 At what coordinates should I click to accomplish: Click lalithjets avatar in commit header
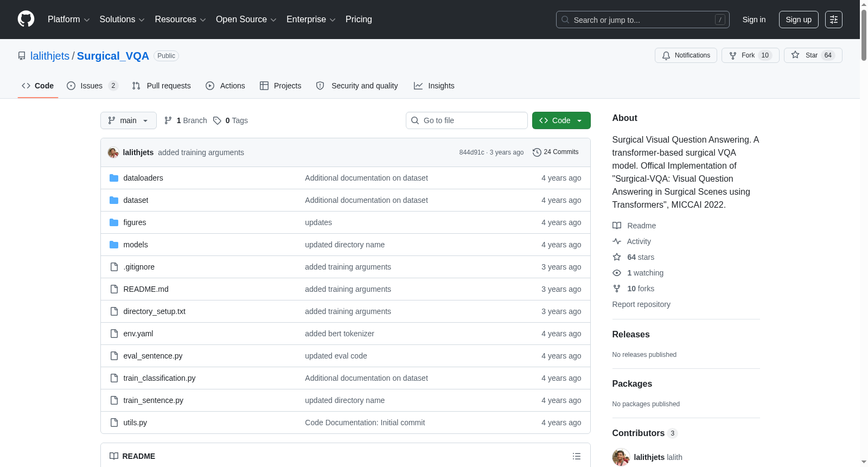point(113,152)
